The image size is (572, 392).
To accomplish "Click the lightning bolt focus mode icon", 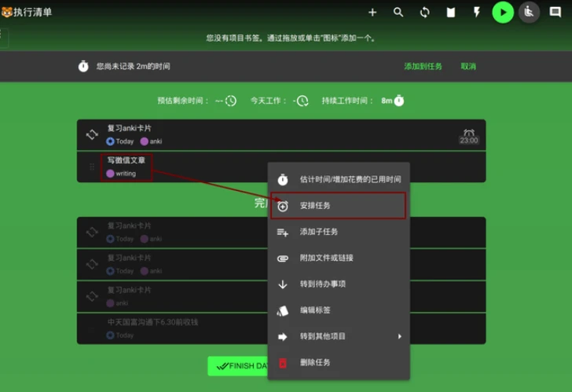I will (477, 13).
